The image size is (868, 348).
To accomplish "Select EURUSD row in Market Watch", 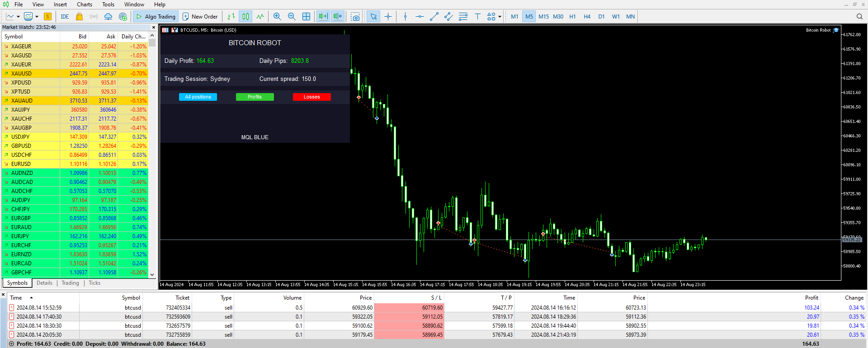I will (75, 164).
